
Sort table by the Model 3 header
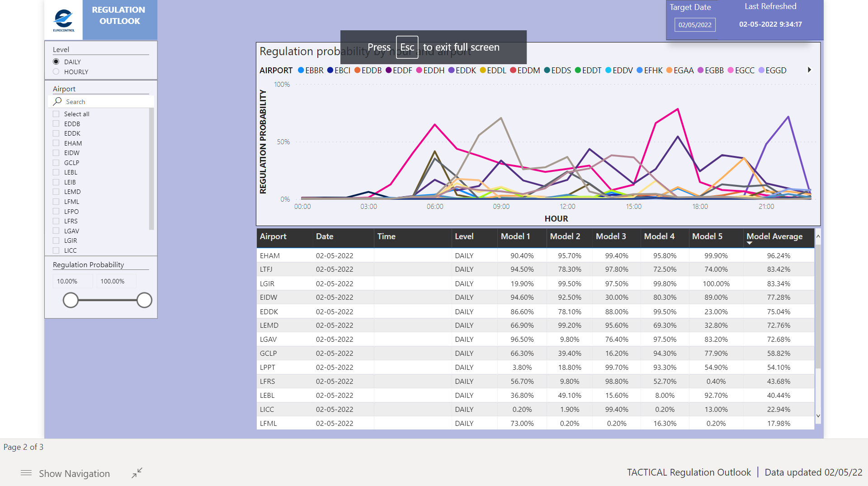pyautogui.click(x=611, y=236)
